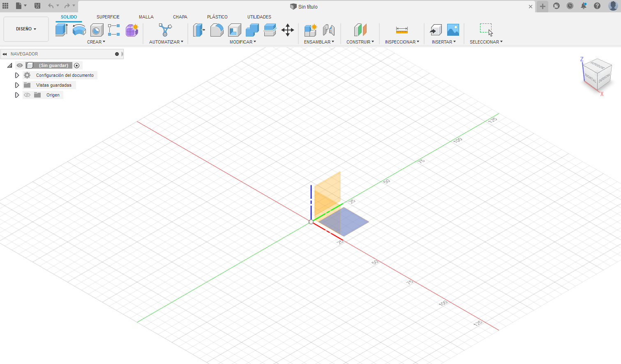Open the DISEÑO workspace dropdown
The height and width of the screenshot is (364, 621).
coord(26,29)
